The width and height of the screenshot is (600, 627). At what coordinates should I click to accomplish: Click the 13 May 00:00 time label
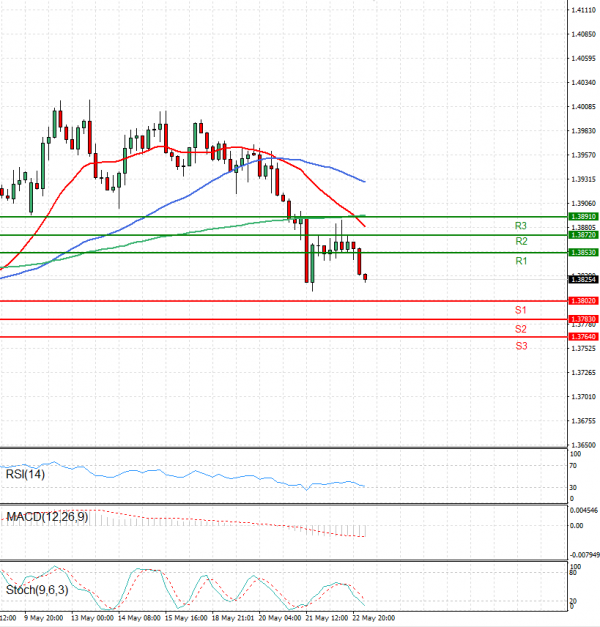92,618
